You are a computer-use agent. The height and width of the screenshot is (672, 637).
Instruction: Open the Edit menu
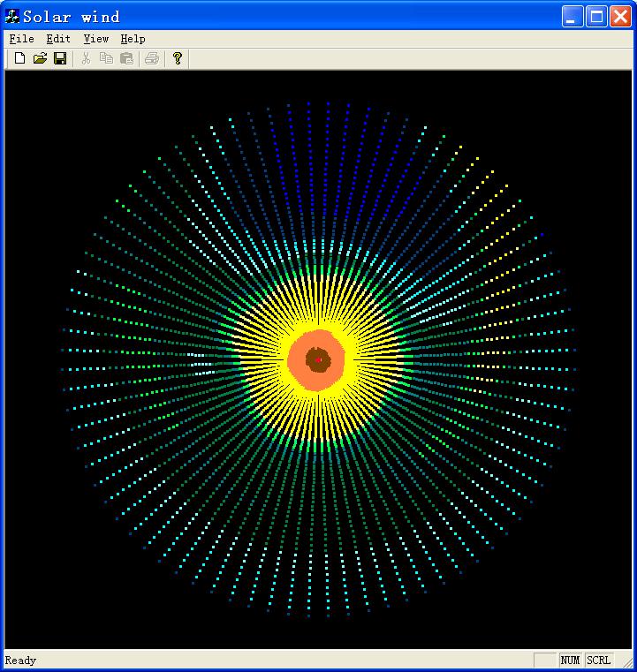[x=58, y=39]
